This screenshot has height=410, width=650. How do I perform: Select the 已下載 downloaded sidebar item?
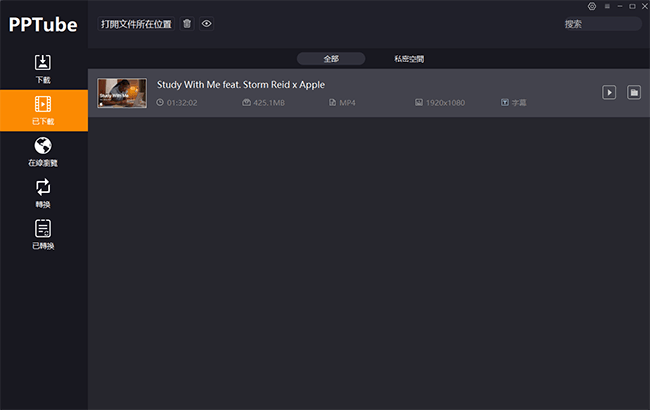click(x=43, y=109)
